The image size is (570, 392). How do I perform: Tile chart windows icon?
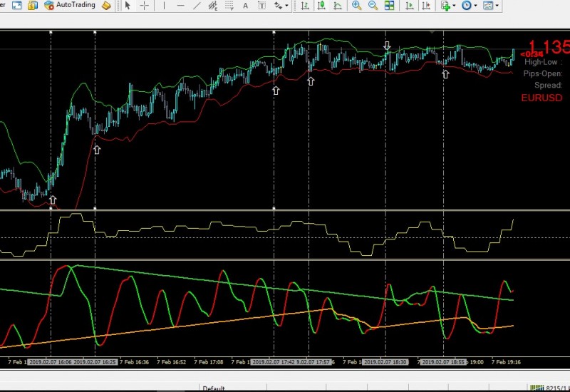[x=390, y=6]
